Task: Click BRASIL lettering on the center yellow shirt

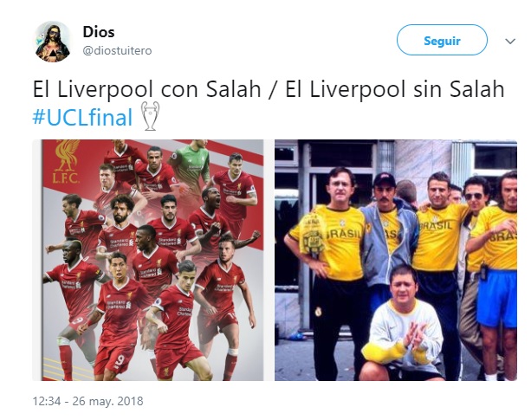Action: coord(437,225)
